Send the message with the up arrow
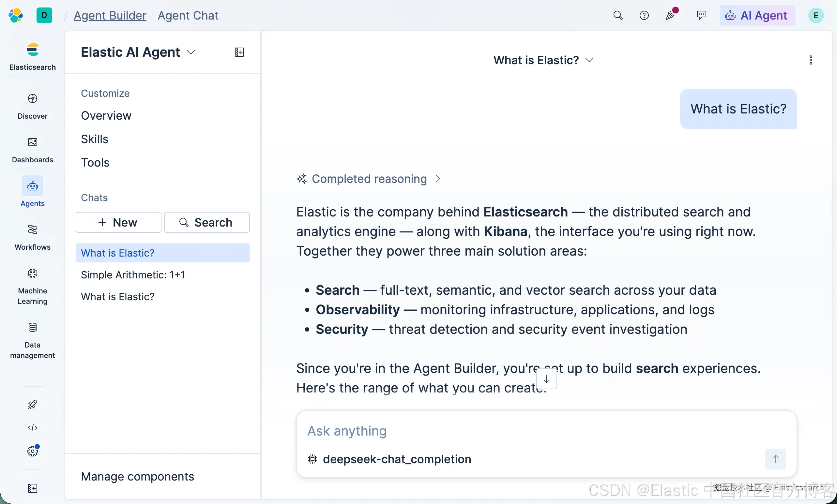Image resolution: width=837 pixels, height=504 pixels. coord(776,459)
